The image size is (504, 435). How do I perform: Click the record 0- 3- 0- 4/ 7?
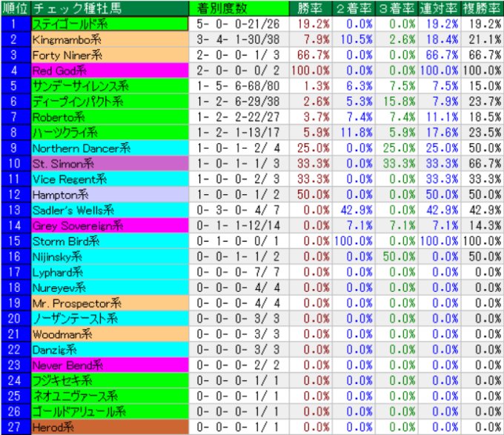[x=238, y=210]
